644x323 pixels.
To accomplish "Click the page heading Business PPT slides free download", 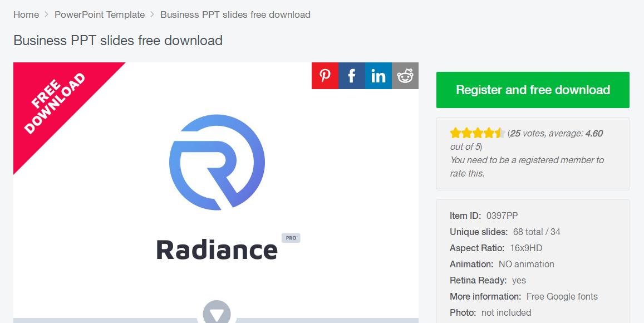I will 118,41.
